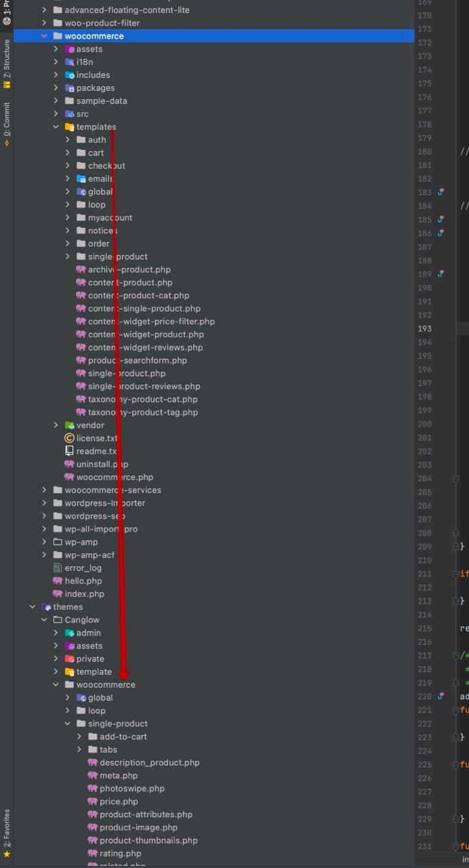Click the packages folder icon
The height and width of the screenshot is (868, 469).
69,87
